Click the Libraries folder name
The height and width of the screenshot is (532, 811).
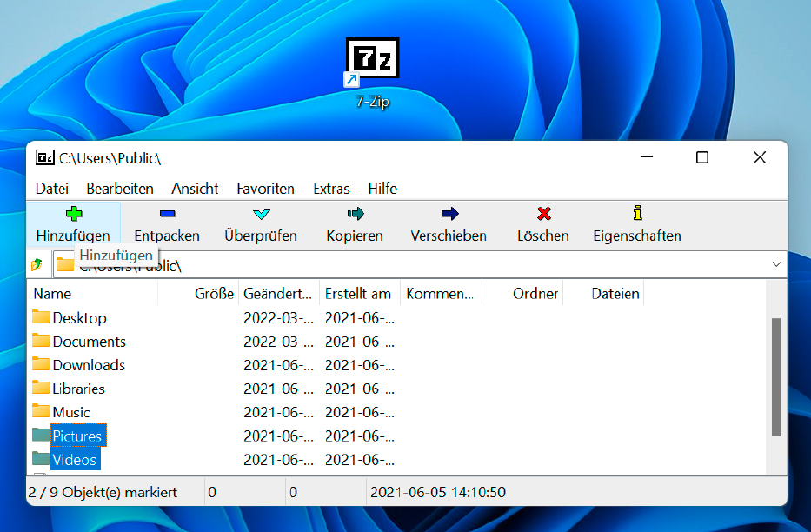(x=78, y=389)
